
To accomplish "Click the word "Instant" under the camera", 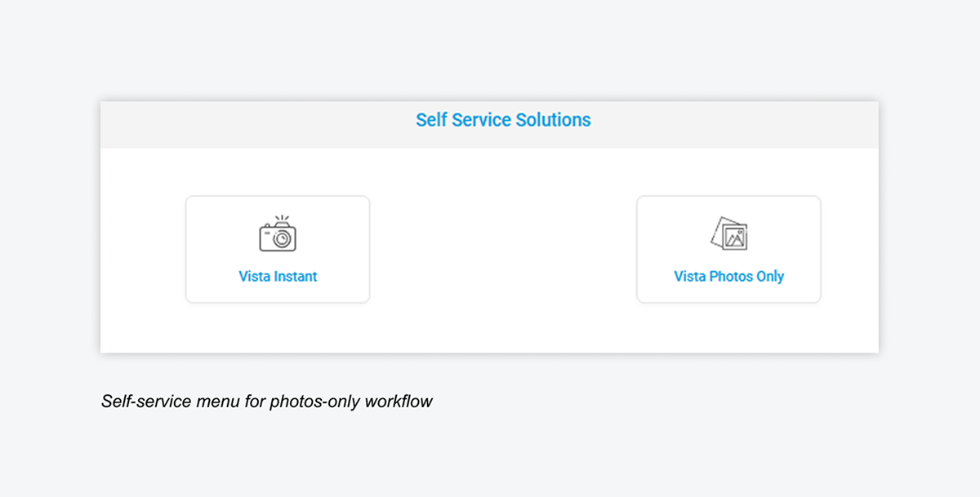I will tap(296, 277).
